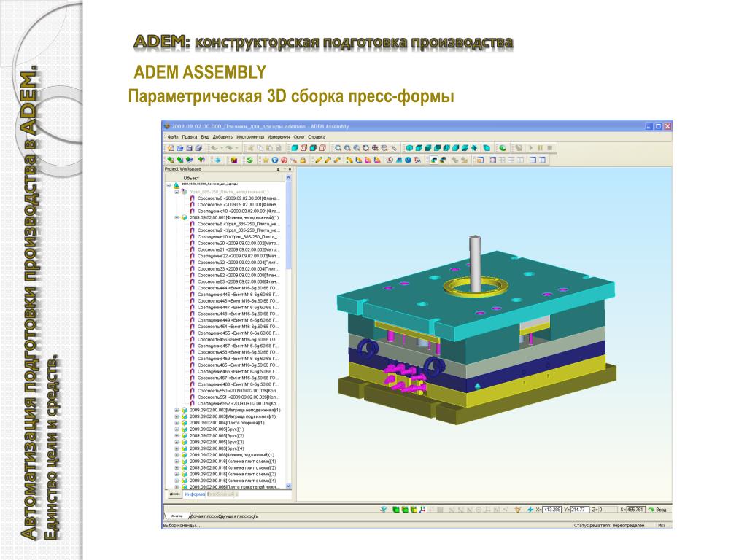The width and height of the screenshot is (747, 560).
Task: Click the Y coordinate input field
Action: point(580,510)
